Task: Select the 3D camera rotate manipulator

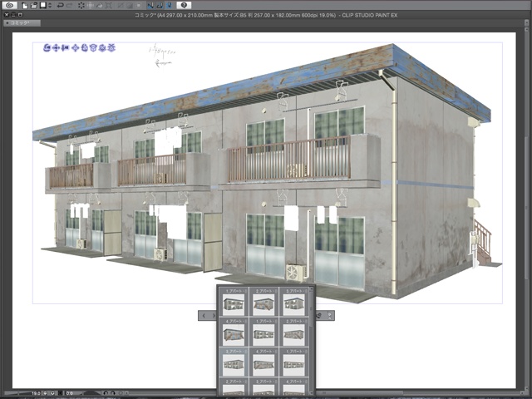Action: [47, 48]
